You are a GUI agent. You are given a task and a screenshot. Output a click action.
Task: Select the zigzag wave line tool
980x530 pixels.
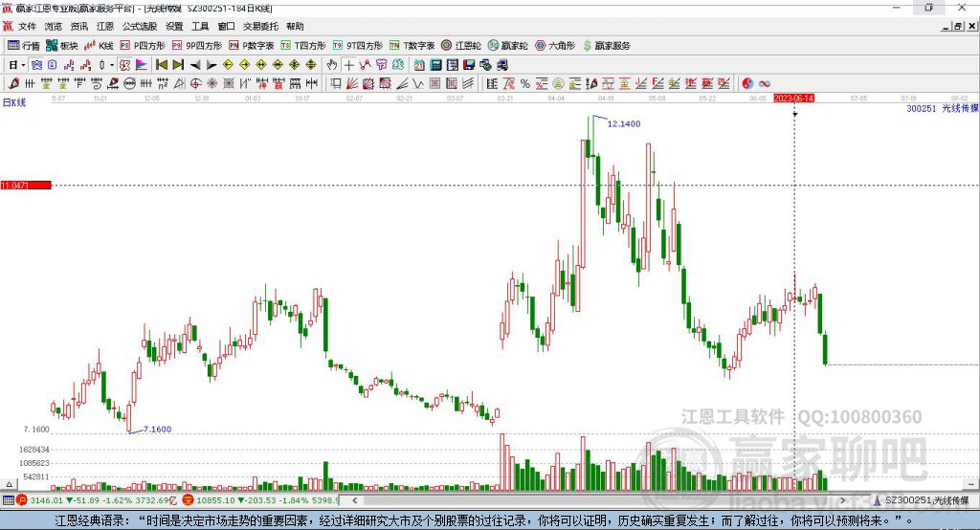(418, 84)
